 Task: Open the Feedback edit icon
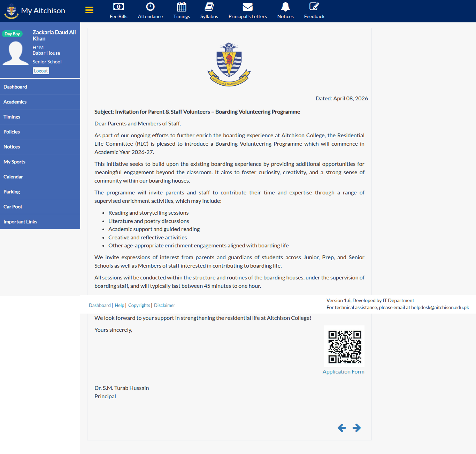click(314, 6)
